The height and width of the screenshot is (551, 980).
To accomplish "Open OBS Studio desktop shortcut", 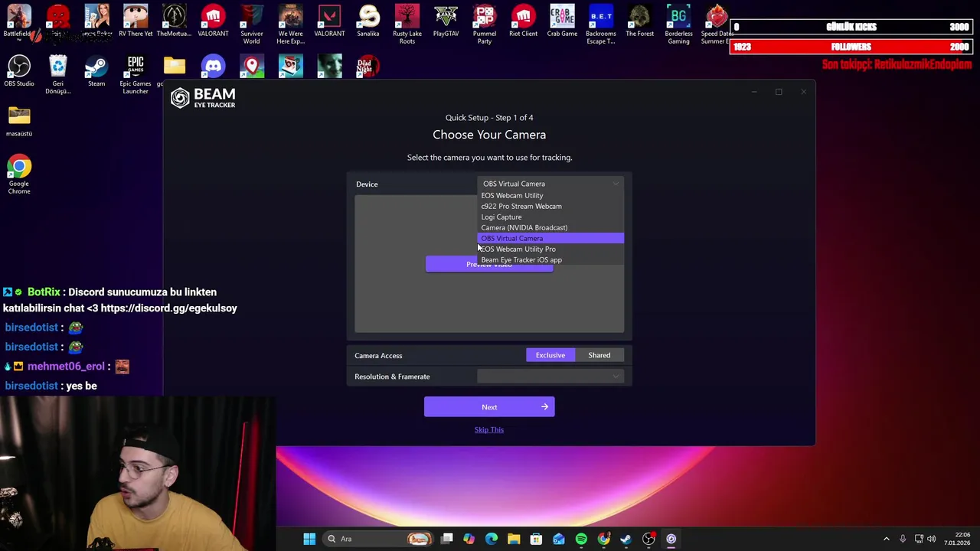I will (x=19, y=71).
